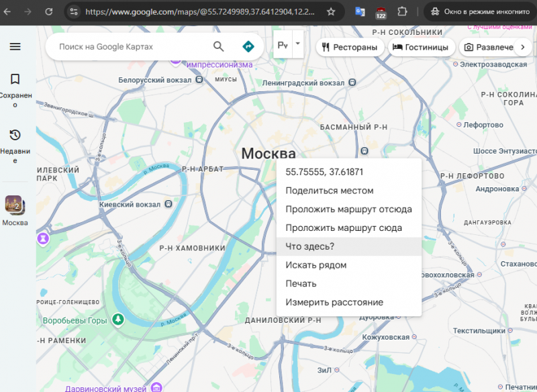
Task: Open the Google Maps hamburger menu
Action: (15, 46)
